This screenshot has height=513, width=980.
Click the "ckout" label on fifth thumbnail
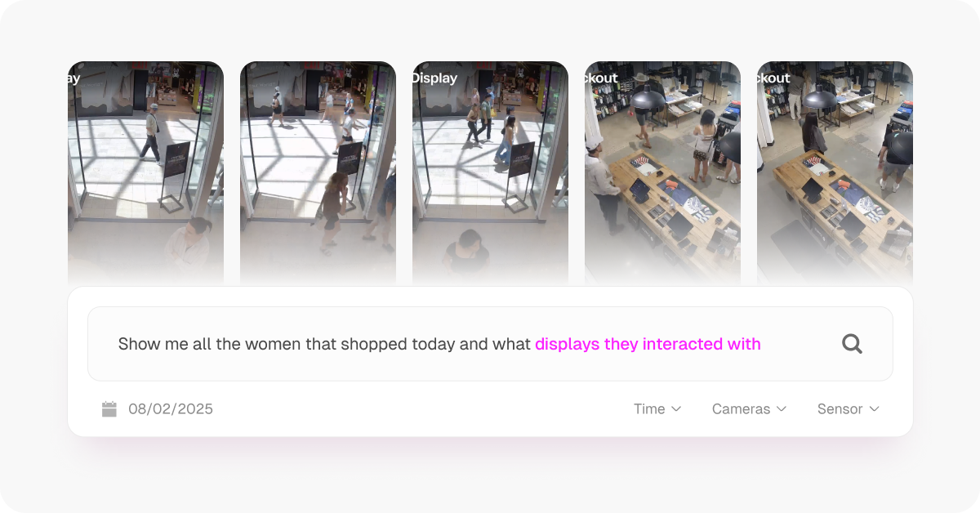774,78
